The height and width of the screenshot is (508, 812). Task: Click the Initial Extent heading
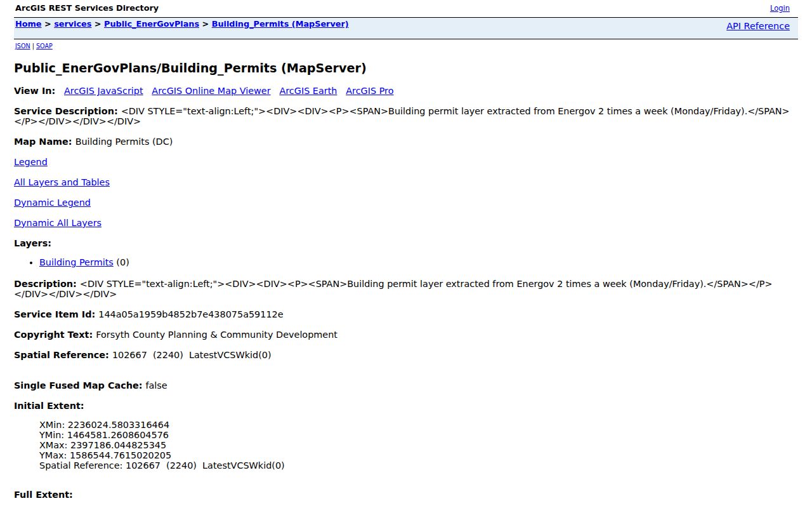coord(49,406)
